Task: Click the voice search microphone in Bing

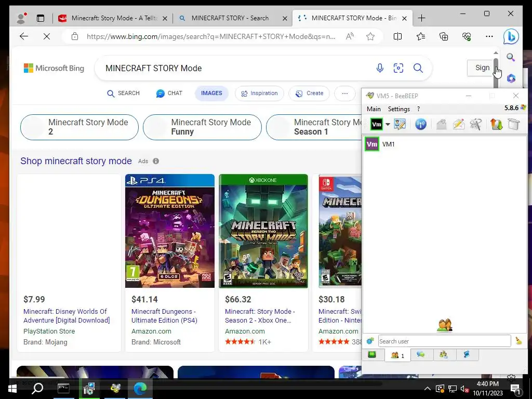Action: pos(380,68)
